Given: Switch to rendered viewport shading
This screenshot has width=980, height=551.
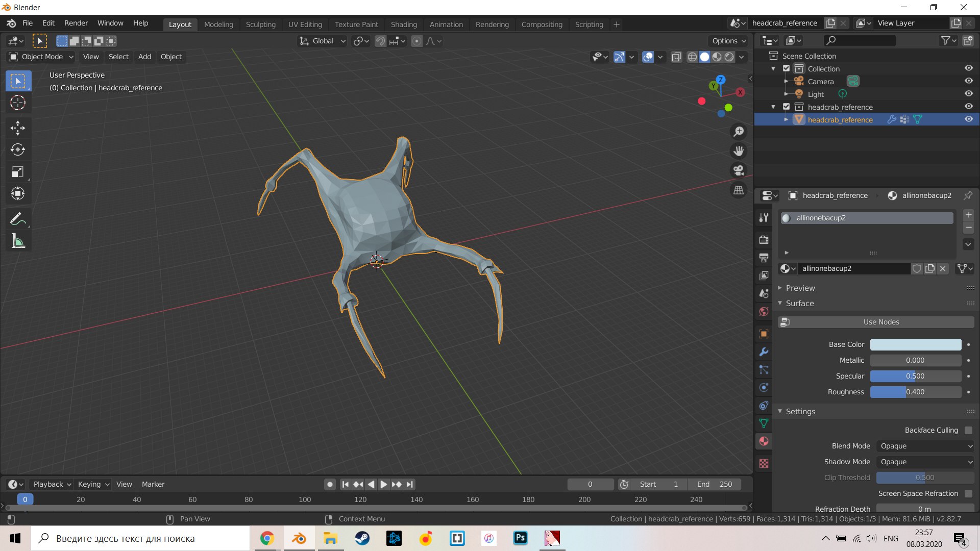Looking at the screenshot, I should pyautogui.click(x=729, y=57).
